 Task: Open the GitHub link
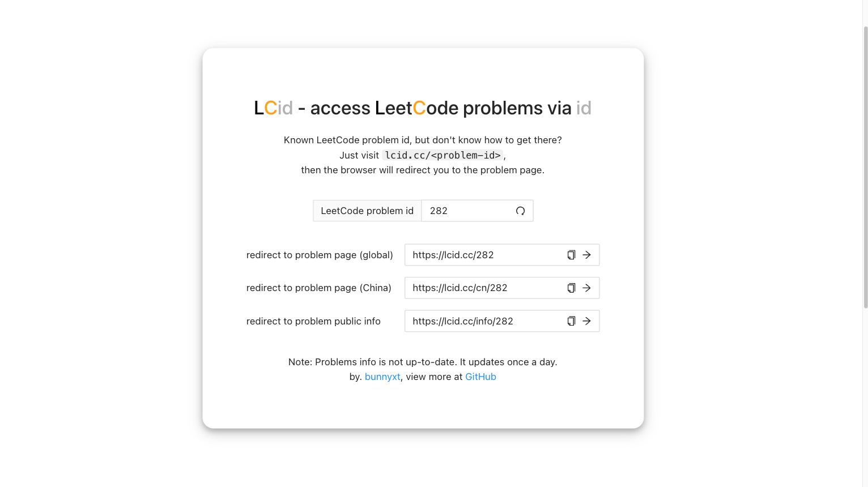pyautogui.click(x=480, y=377)
